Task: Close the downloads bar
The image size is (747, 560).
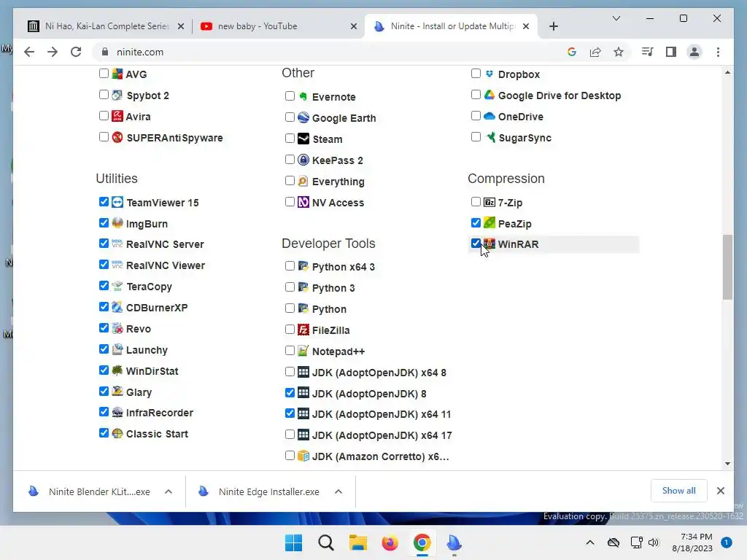Action: click(x=720, y=491)
